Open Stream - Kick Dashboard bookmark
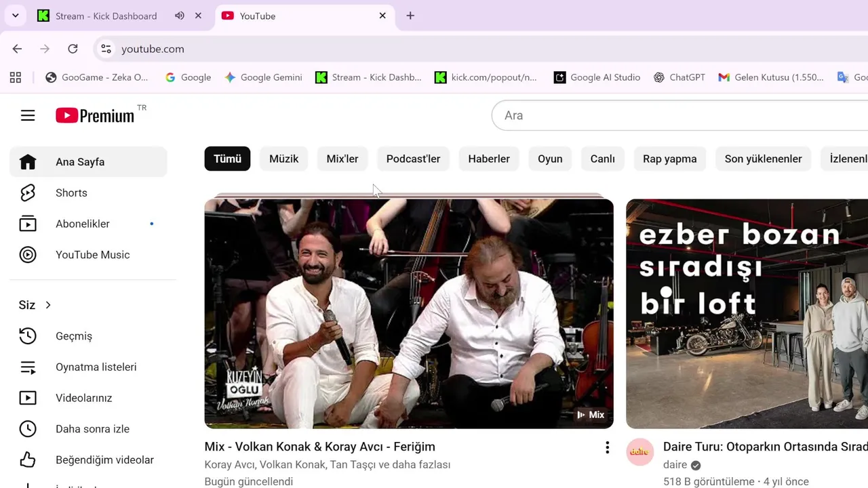868x488 pixels. click(x=368, y=77)
